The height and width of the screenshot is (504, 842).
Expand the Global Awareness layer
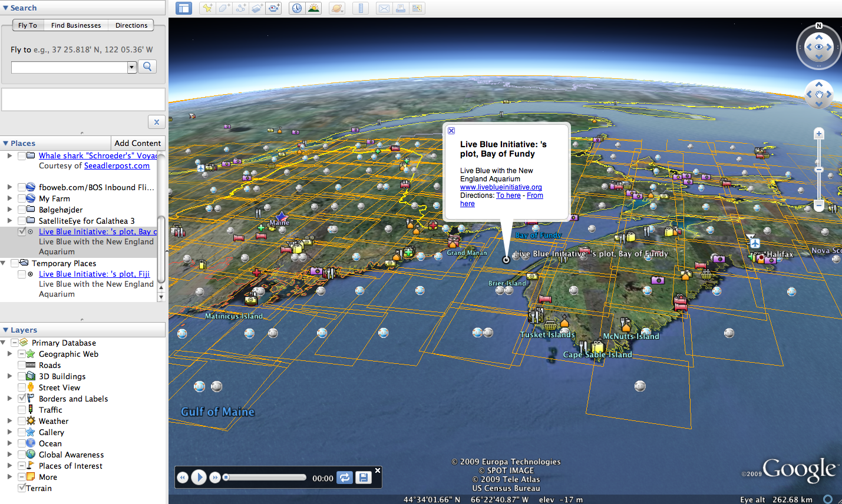9,455
